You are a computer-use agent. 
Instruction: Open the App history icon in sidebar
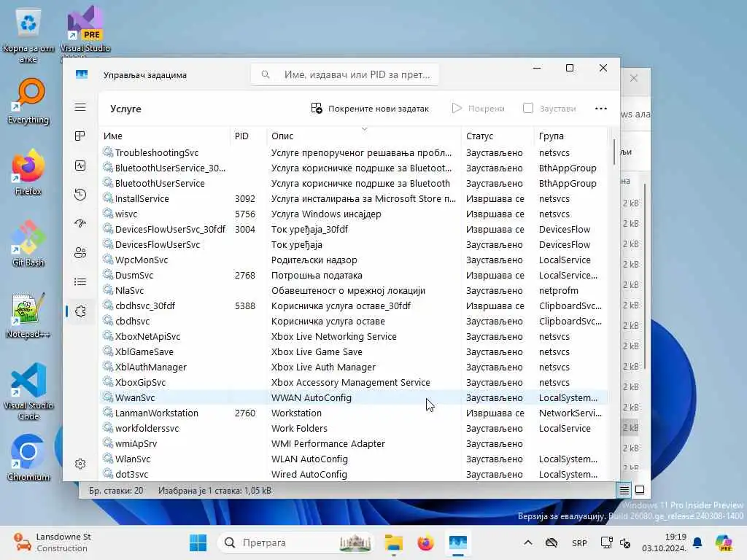pos(80,194)
